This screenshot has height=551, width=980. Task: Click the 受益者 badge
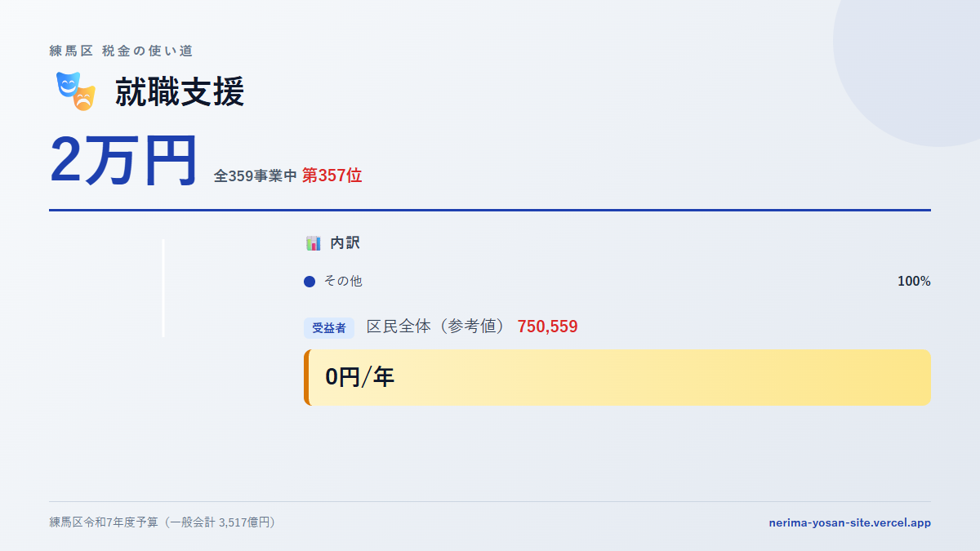tap(329, 328)
